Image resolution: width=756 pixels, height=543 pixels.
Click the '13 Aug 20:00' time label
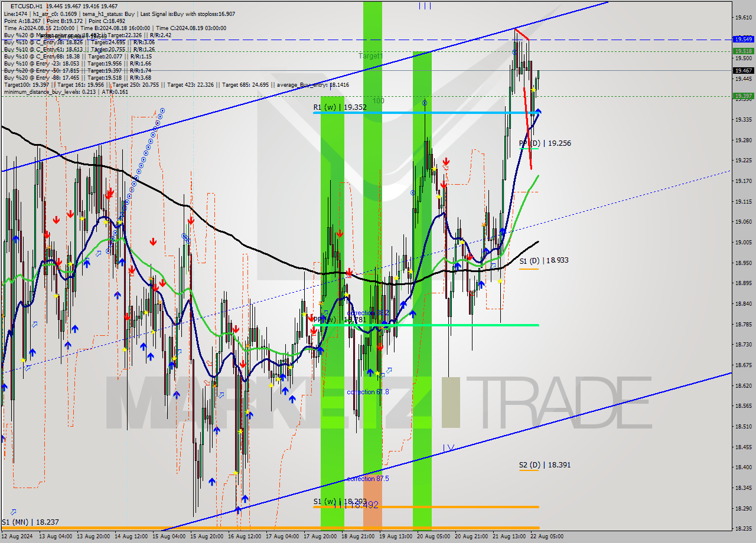coord(94,537)
